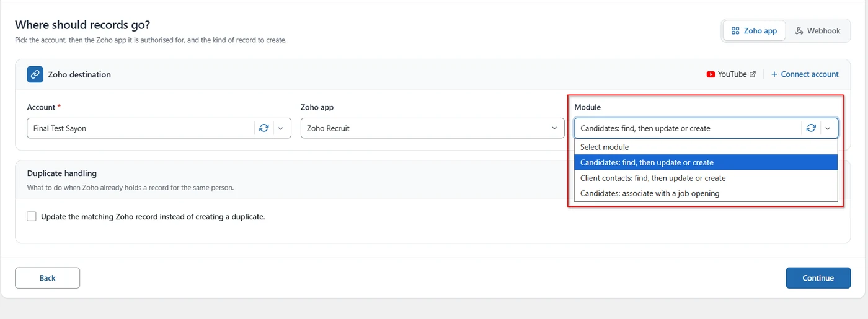Go Back to the previous step
Screen dimensions: 868x319
47,278
